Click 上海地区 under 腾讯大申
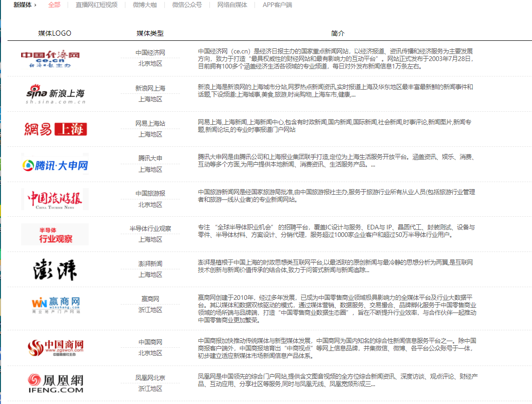The width and height of the screenshot is (532, 404). pos(150,169)
